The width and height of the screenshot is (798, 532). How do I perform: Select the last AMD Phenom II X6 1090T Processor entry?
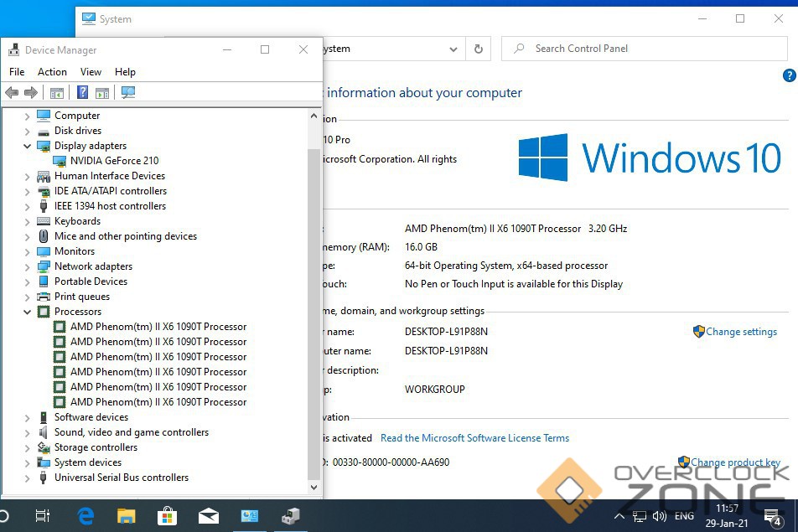[x=158, y=402]
